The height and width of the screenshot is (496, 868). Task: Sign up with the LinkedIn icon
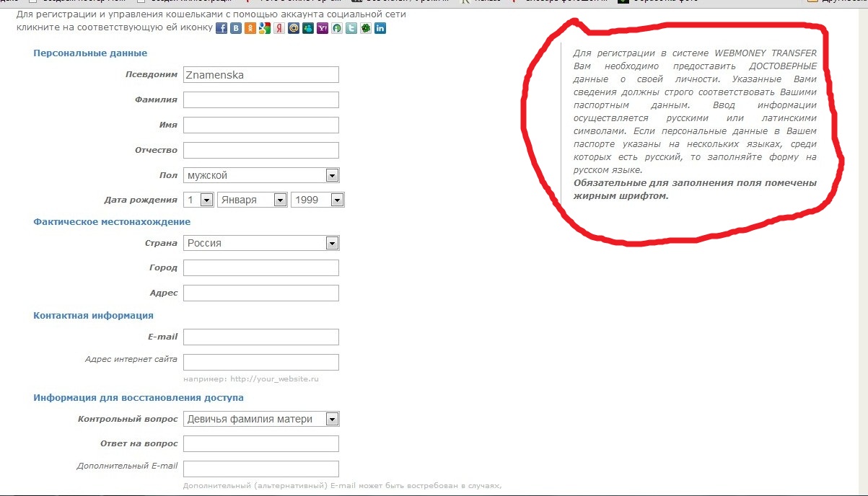tap(380, 28)
